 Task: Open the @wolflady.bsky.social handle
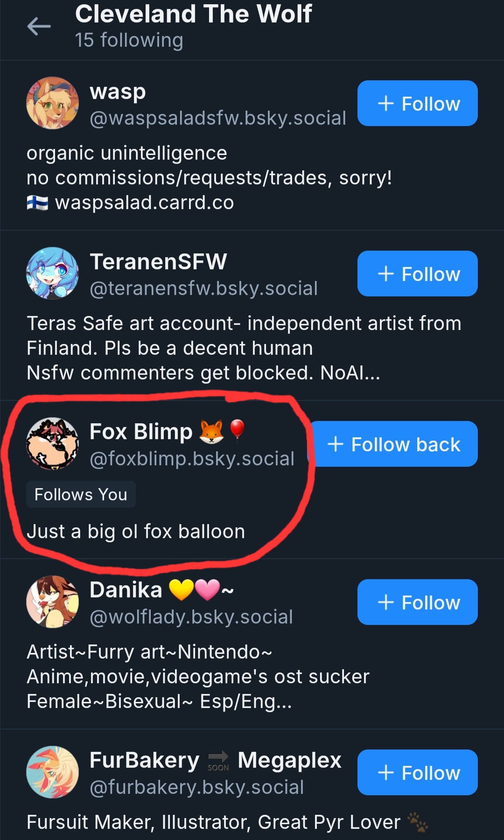click(x=191, y=617)
